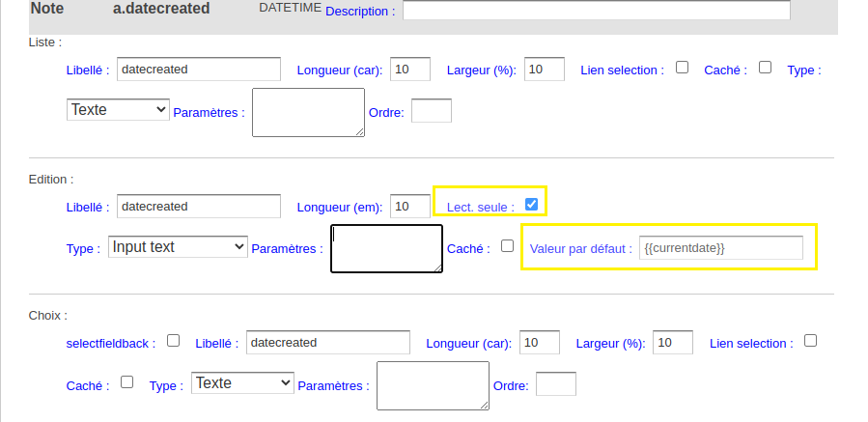Enable the selectfieldback checkbox

(x=173, y=341)
